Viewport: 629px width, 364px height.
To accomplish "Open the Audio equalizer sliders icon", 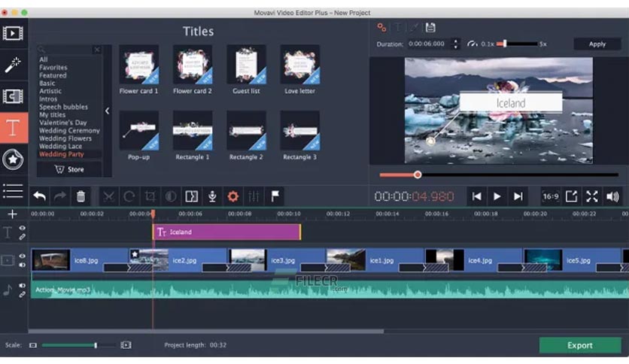I will point(254,196).
